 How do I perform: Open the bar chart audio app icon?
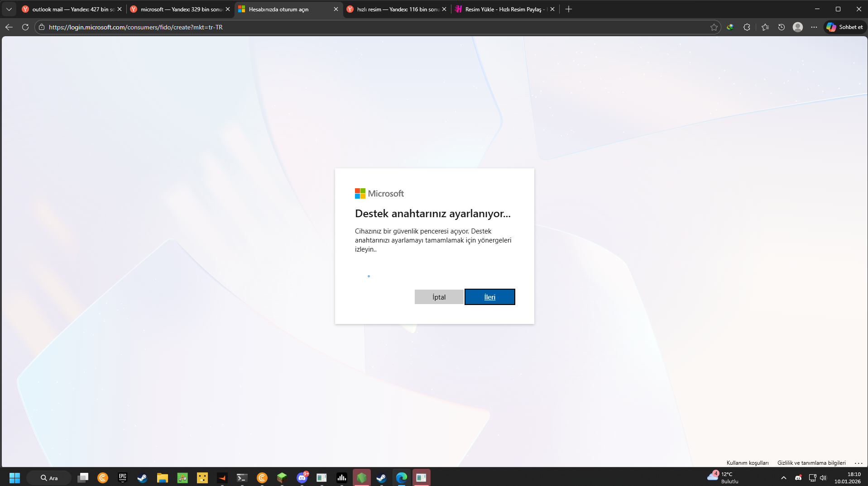pos(342,478)
